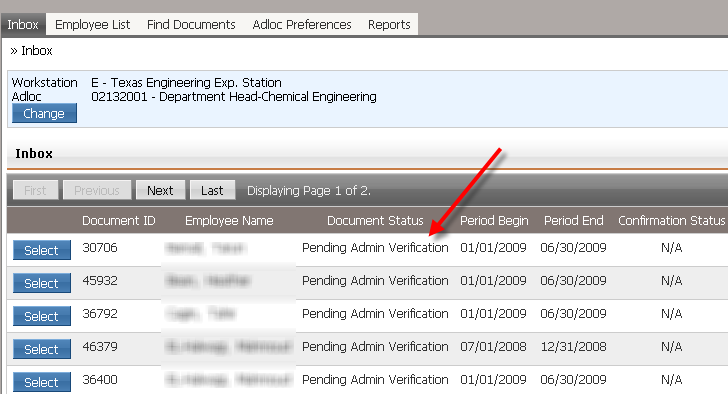Viewport: 728px width, 394px height.
Task: Click Document ID cell 36792
Action: pos(100,314)
